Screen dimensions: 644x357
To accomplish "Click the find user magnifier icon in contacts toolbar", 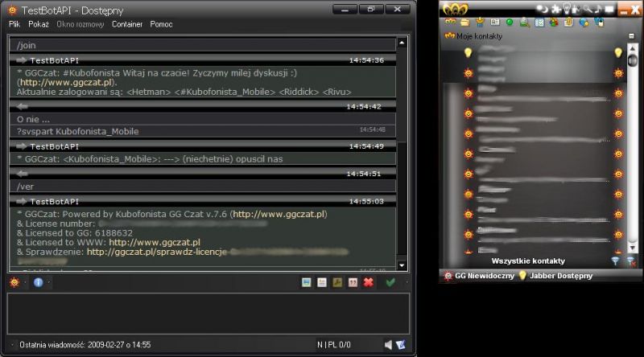I will pyautogui.click(x=525, y=23).
